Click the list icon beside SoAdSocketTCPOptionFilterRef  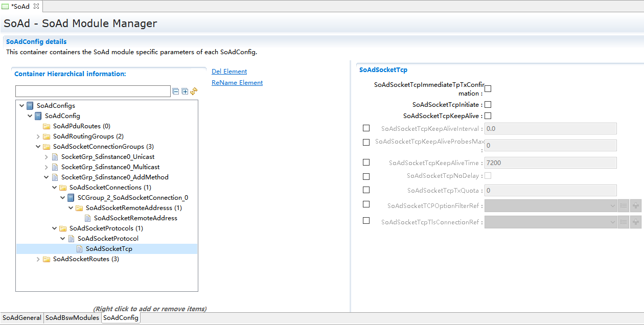[623, 206]
